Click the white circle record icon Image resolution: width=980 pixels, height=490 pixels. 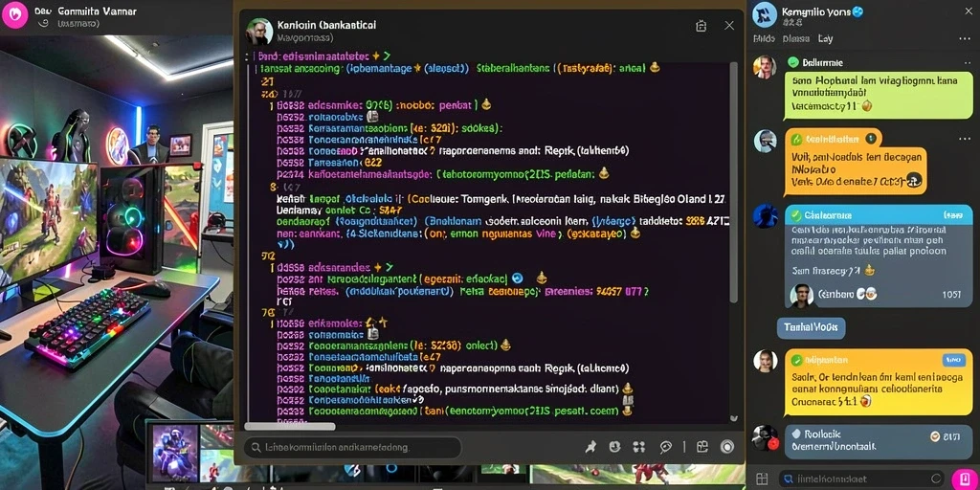click(x=727, y=447)
